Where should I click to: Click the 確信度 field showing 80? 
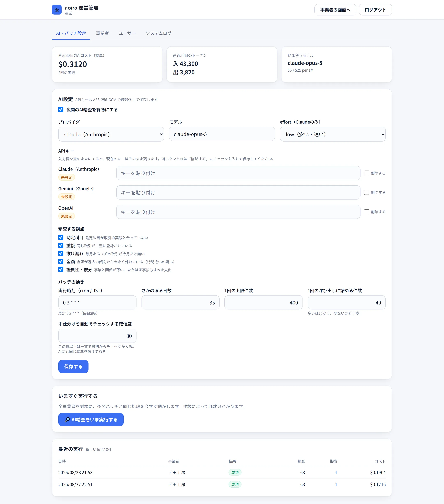click(x=97, y=336)
